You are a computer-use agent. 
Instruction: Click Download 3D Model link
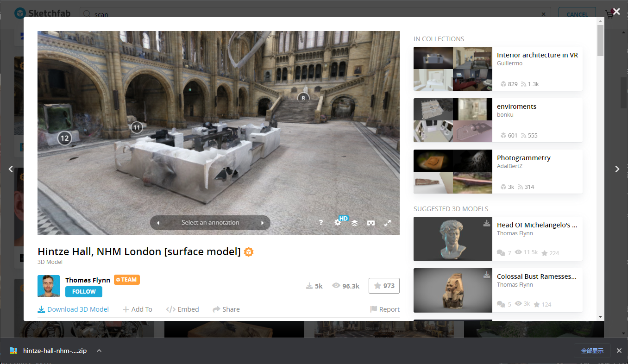[73, 309]
